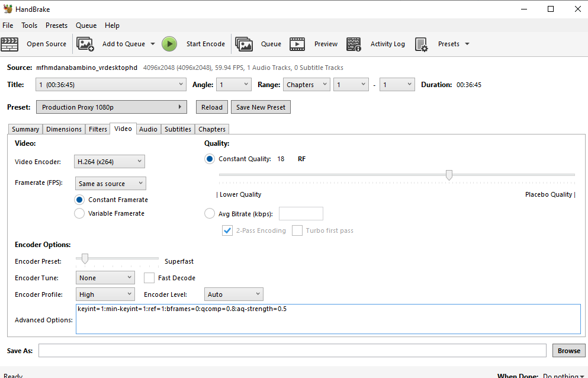Click the Presets document-gear icon

pyautogui.click(x=422, y=44)
